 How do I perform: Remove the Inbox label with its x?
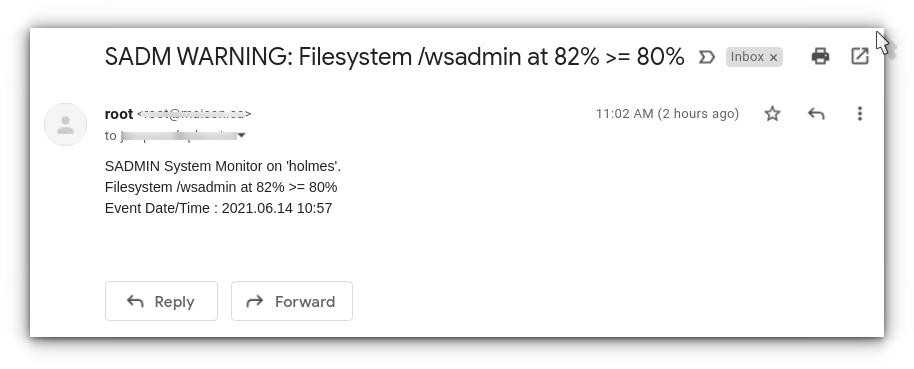click(774, 57)
